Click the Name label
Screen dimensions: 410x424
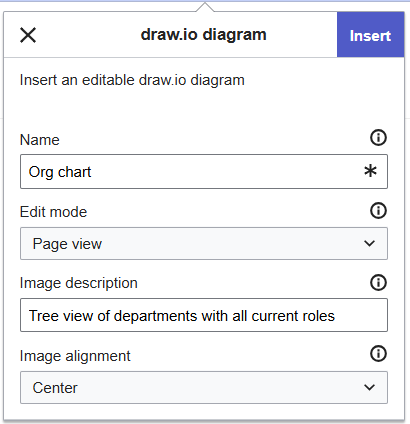pyautogui.click(x=40, y=140)
